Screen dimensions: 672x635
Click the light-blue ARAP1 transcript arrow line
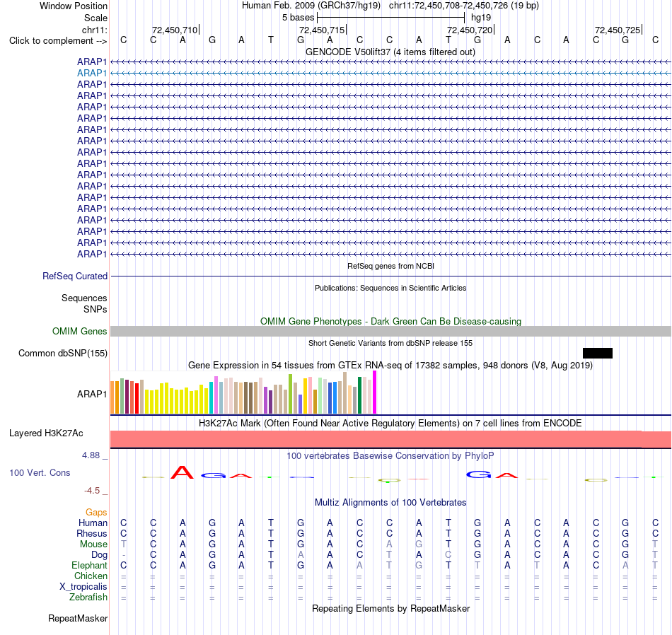click(x=391, y=74)
